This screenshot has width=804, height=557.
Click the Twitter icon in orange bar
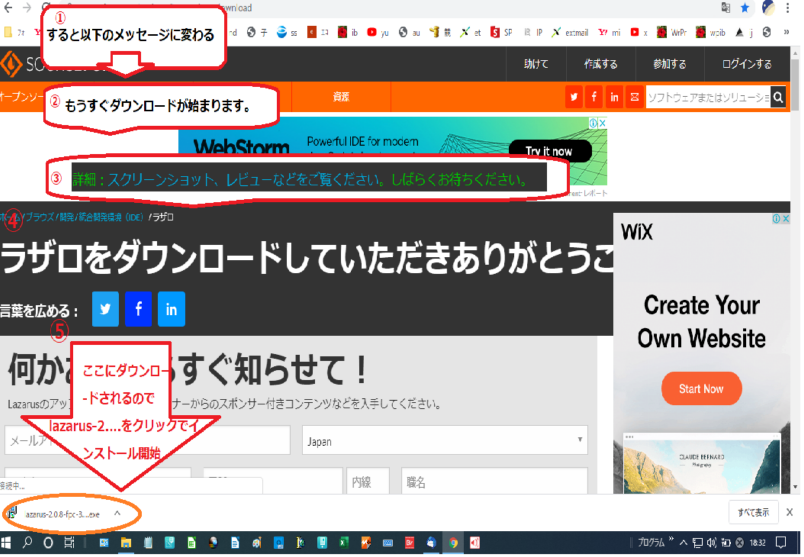click(x=574, y=97)
